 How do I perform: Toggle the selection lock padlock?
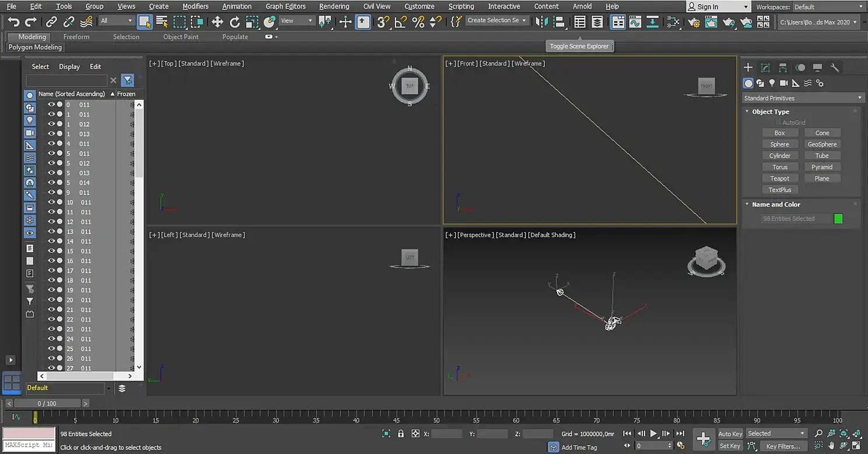(401, 434)
